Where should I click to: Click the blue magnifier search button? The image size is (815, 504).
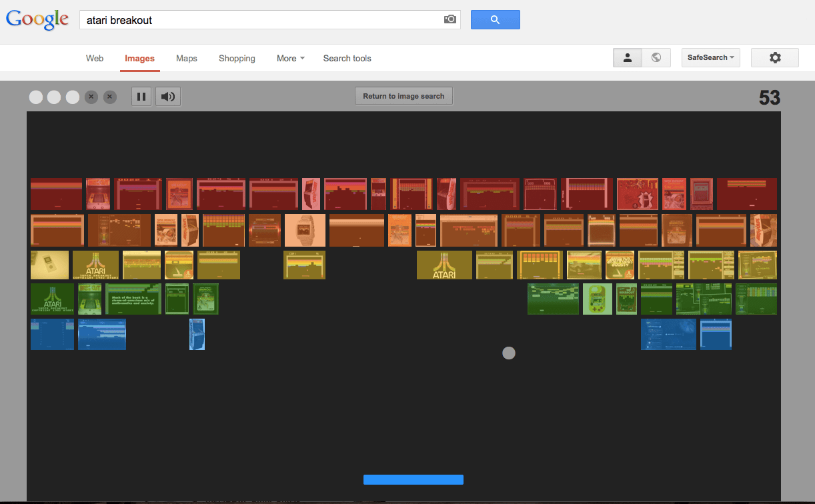(495, 20)
